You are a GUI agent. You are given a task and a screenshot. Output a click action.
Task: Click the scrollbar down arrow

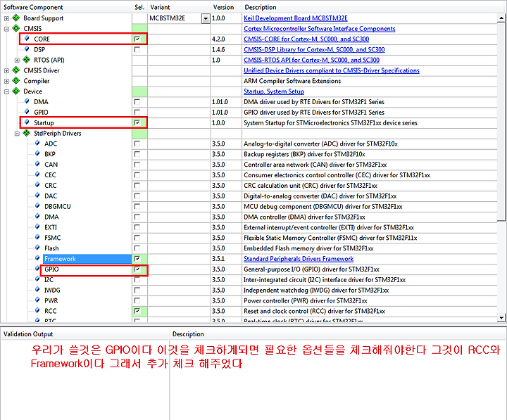pyautogui.click(x=501, y=317)
